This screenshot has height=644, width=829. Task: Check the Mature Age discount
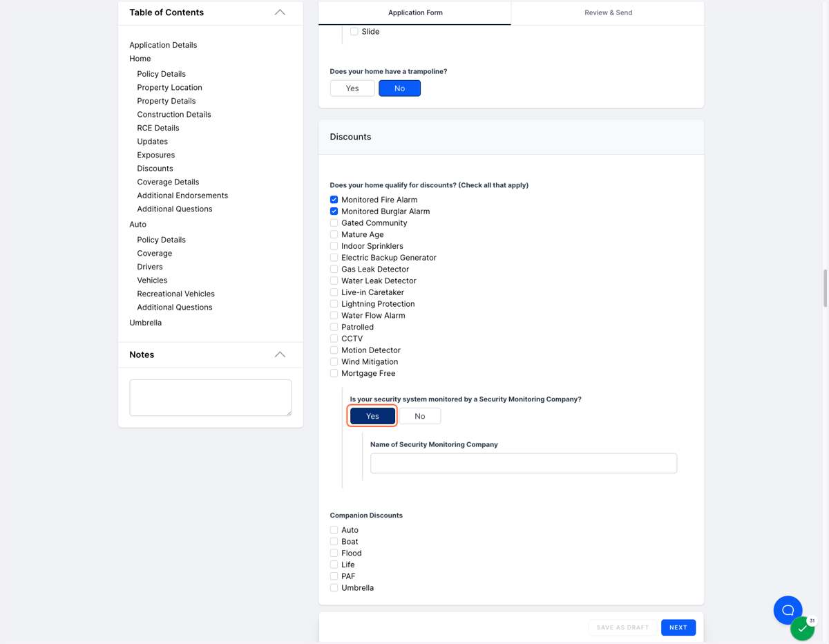point(334,234)
